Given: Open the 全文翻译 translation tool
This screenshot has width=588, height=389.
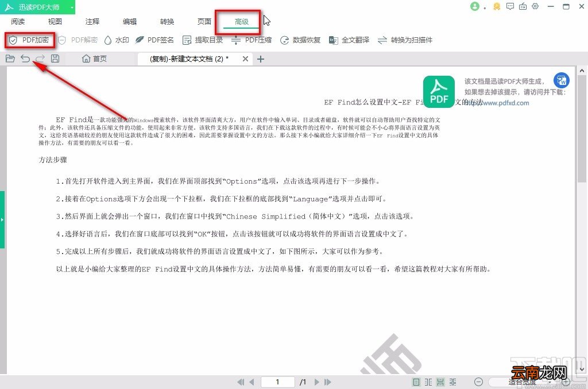Looking at the screenshot, I should click(349, 40).
